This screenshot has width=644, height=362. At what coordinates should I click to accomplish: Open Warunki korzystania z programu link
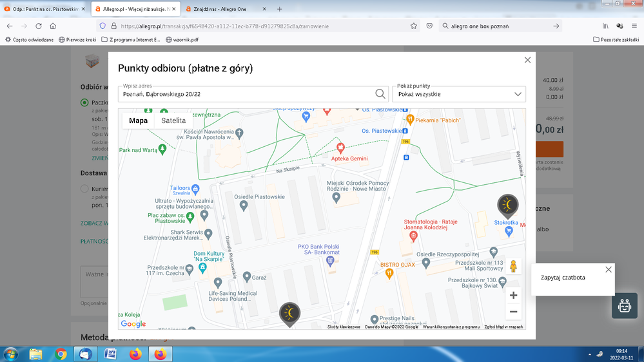coord(451,327)
